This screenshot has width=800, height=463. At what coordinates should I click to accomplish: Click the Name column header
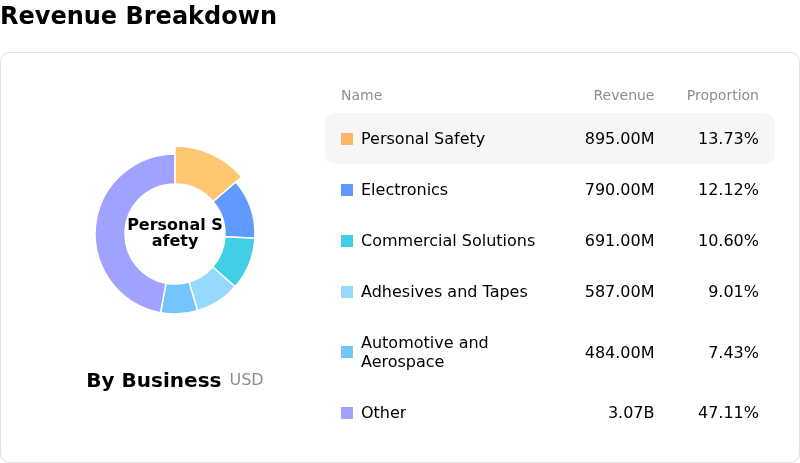coord(361,96)
